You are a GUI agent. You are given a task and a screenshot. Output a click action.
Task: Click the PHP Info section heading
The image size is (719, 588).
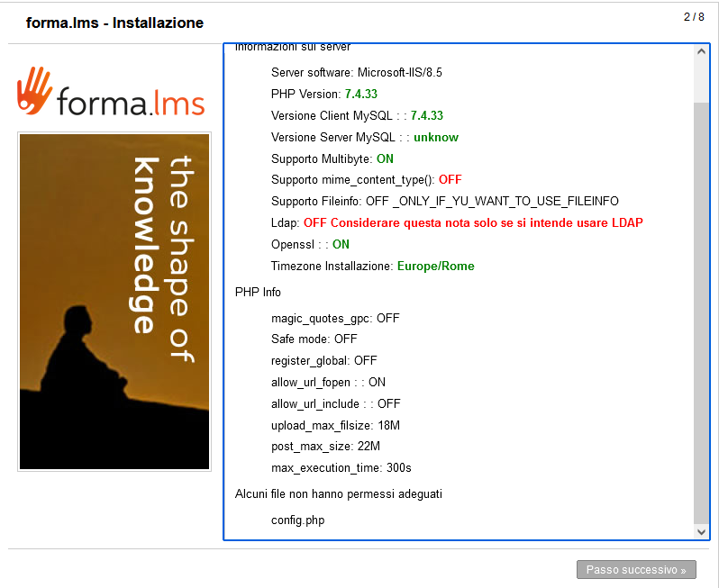(x=258, y=292)
